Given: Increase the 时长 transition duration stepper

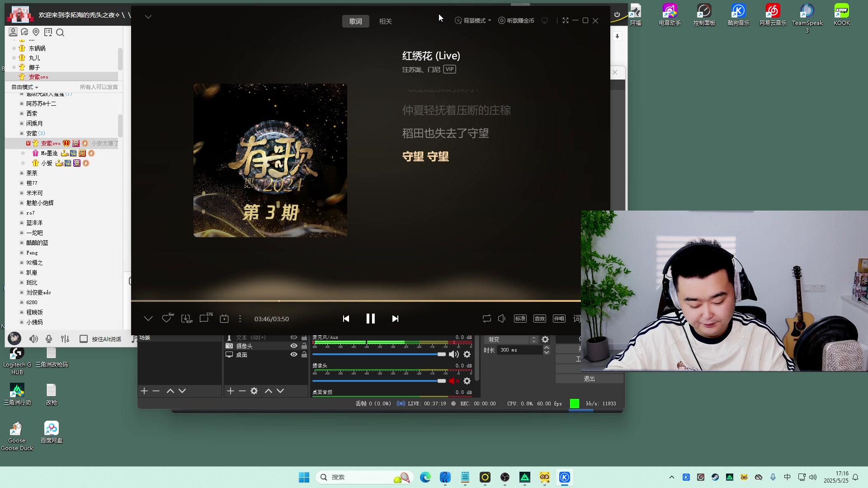Looking at the screenshot, I should point(547,347).
